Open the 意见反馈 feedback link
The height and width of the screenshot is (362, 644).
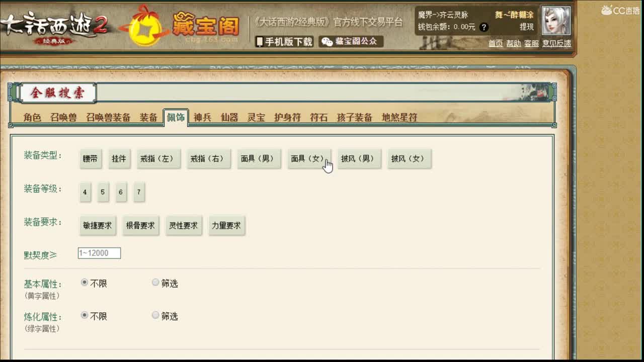[x=556, y=43]
